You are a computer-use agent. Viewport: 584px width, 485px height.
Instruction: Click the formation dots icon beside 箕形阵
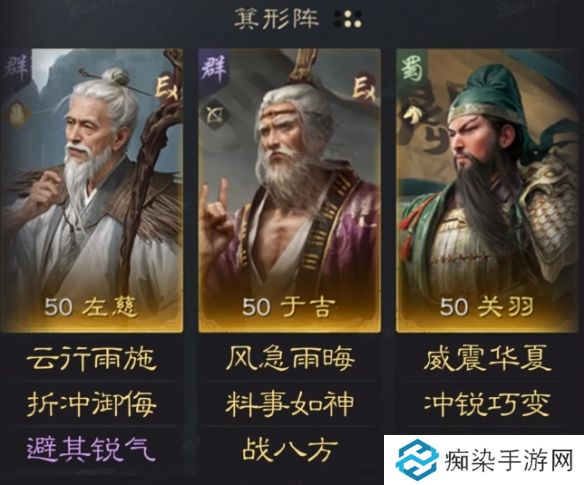coord(348,19)
